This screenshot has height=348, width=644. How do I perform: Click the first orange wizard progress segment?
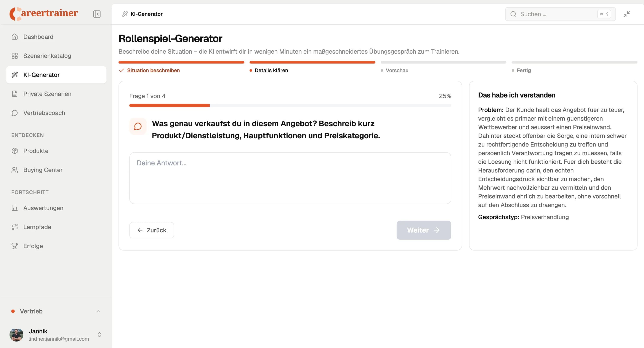(181, 62)
